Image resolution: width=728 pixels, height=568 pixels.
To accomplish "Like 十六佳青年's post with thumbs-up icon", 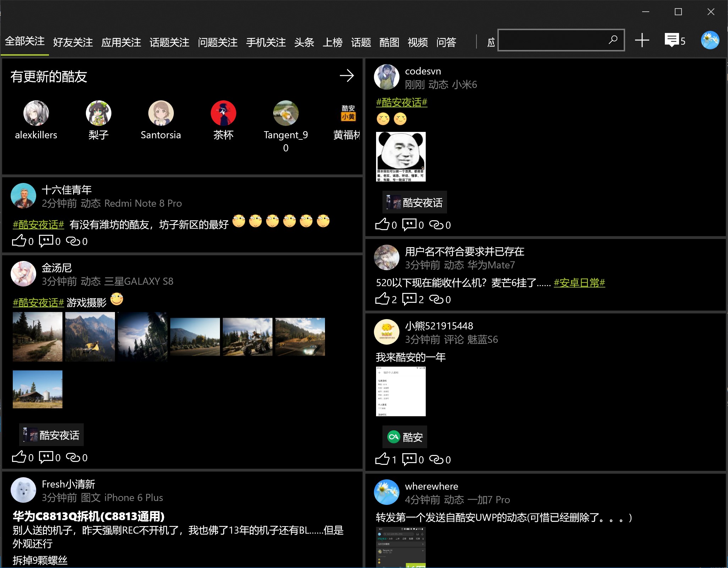I will point(19,241).
